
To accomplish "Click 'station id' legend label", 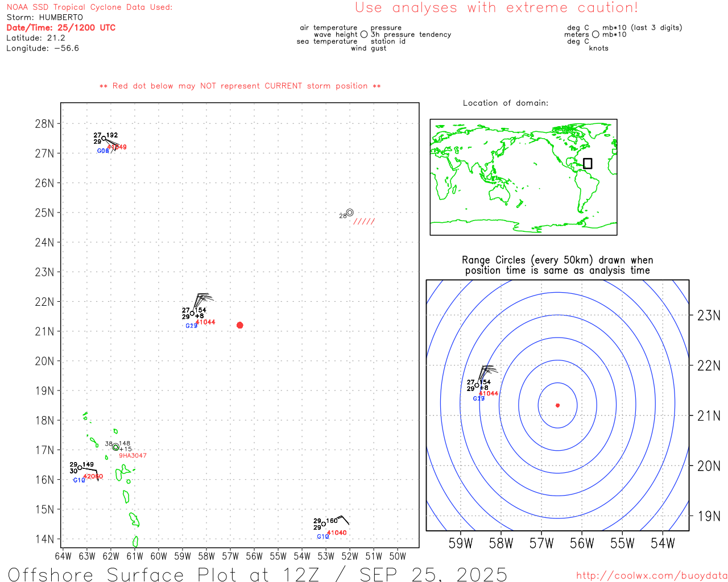I will point(388,41).
